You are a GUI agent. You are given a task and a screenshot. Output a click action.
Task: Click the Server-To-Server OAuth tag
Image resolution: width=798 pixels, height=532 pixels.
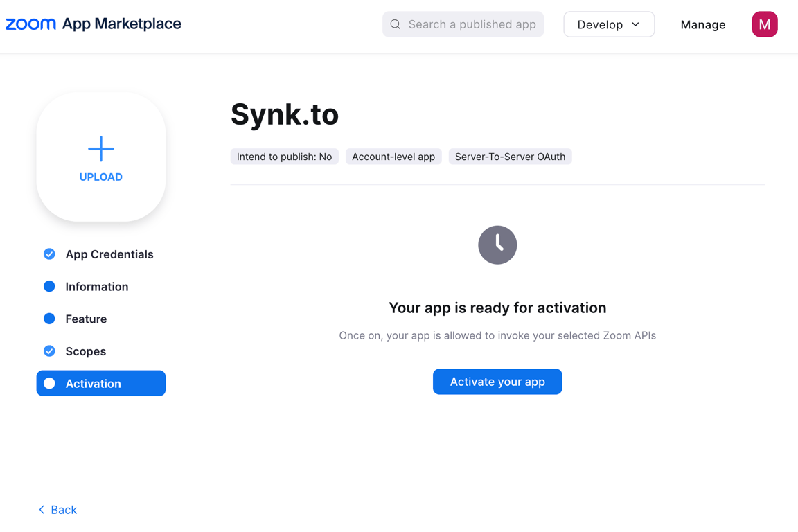(x=510, y=157)
